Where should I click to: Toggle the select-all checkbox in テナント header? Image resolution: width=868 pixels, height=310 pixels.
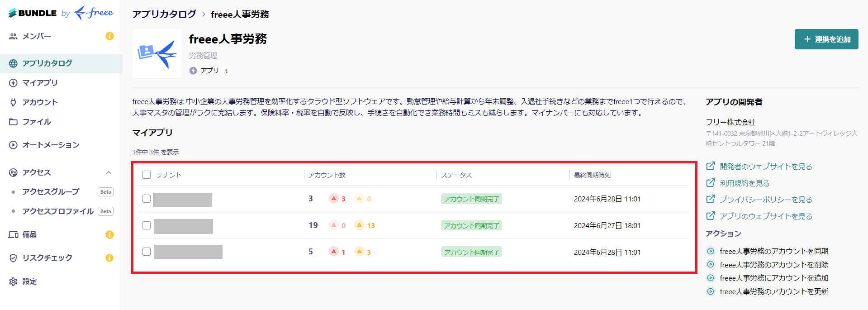tap(147, 175)
